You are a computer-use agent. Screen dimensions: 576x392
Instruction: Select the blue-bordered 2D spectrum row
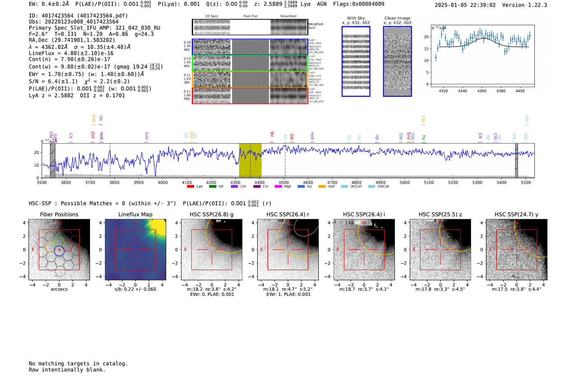[250, 47]
